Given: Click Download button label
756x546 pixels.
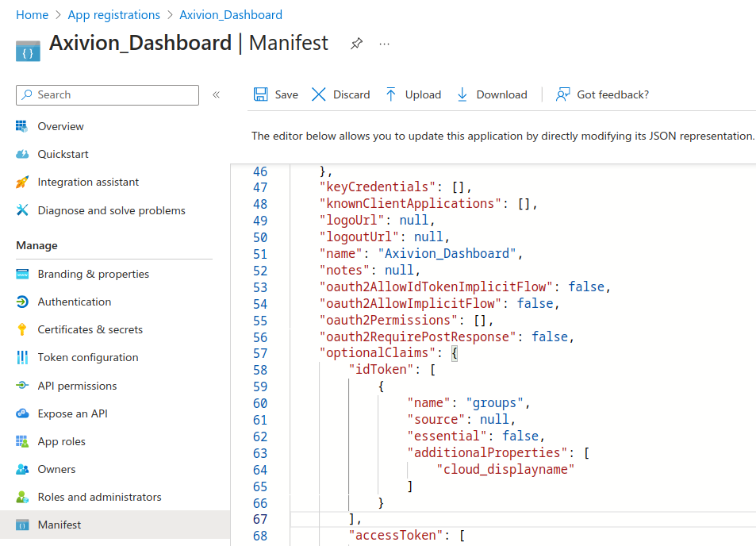Looking at the screenshot, I should (501, 94).
